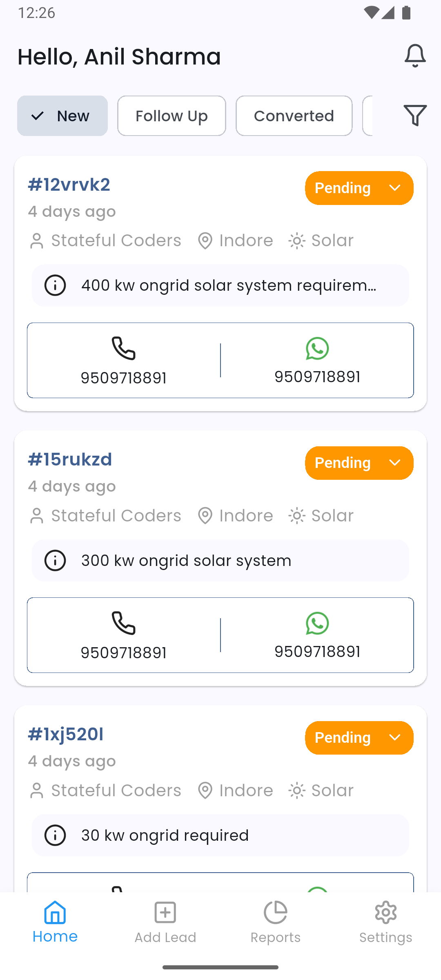Open the 300 kw ongrid solar system note

(186, 561)
